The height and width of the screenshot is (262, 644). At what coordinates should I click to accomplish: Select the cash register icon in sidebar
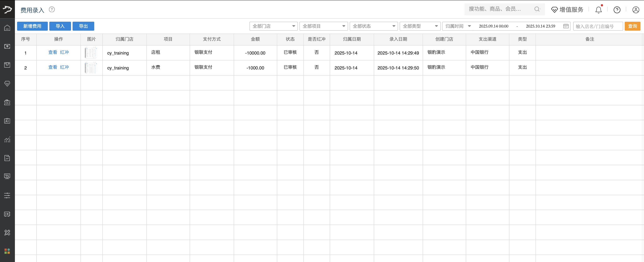pyautogui.click(x=7, y=46)
